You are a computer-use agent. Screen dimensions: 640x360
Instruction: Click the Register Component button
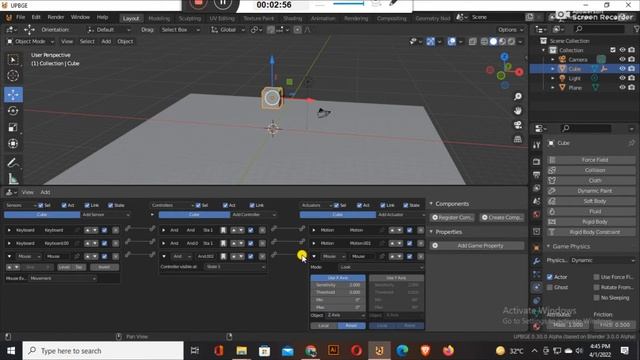pos(453,218)
